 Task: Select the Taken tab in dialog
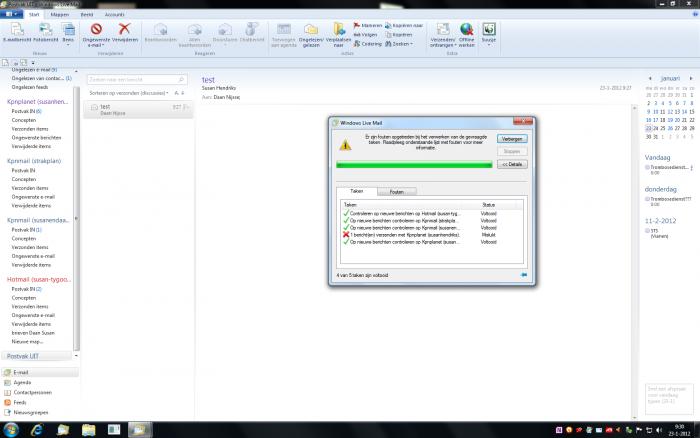[x=357, y=191]
